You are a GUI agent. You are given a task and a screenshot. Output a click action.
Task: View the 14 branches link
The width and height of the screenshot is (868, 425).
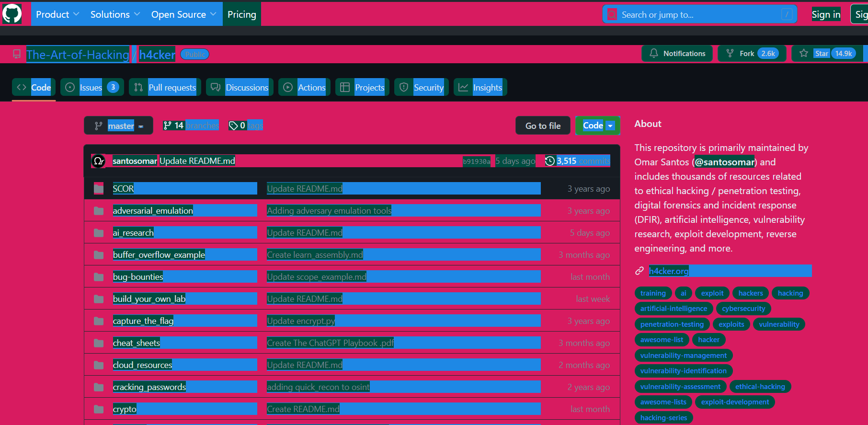pos(191,126)
